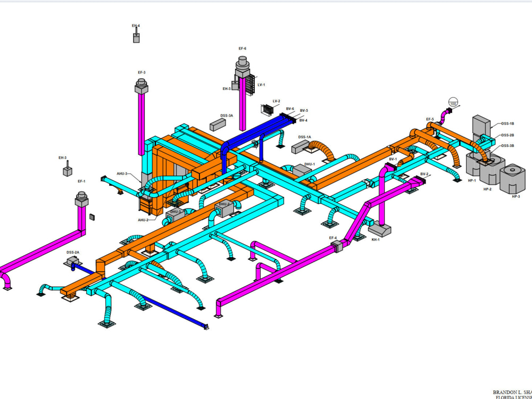Click the LV-1 louver label
The height and width of the screenshot is (399, 532).
261,85
